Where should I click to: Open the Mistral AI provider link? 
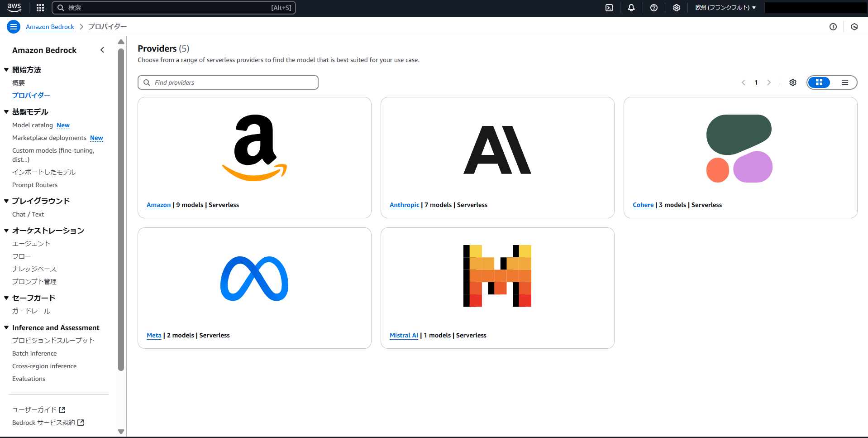[x=404, y=335]
